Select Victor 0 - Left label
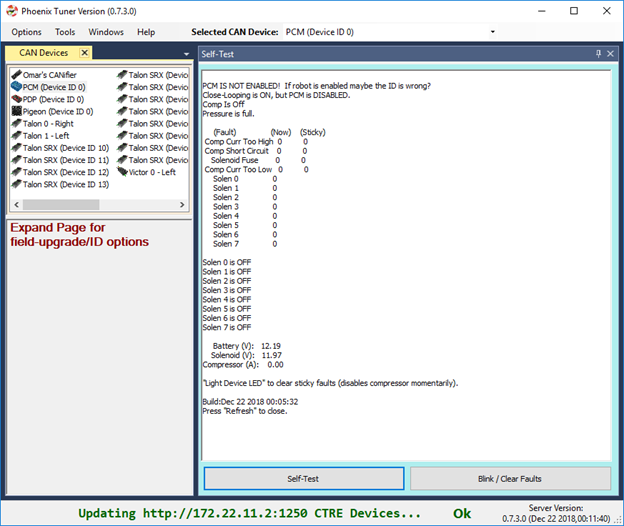This screenshot has height=526, width=624. click(x=152, y=172)
